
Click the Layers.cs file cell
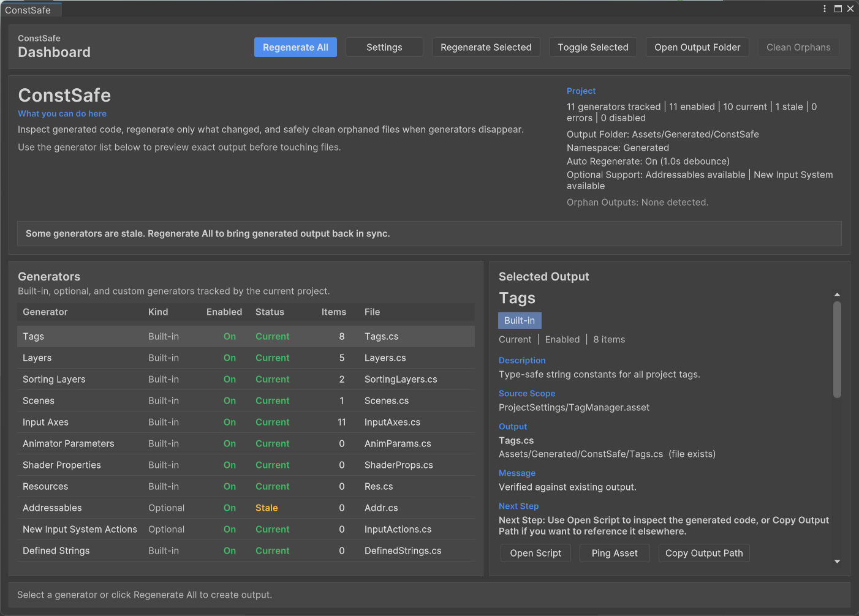coord(385,358)
